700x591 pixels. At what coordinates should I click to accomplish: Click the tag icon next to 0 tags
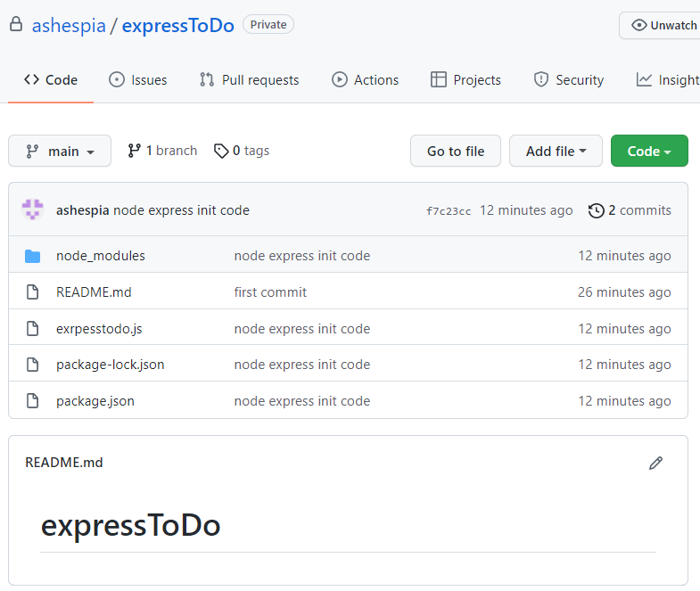tap(221, 152)
